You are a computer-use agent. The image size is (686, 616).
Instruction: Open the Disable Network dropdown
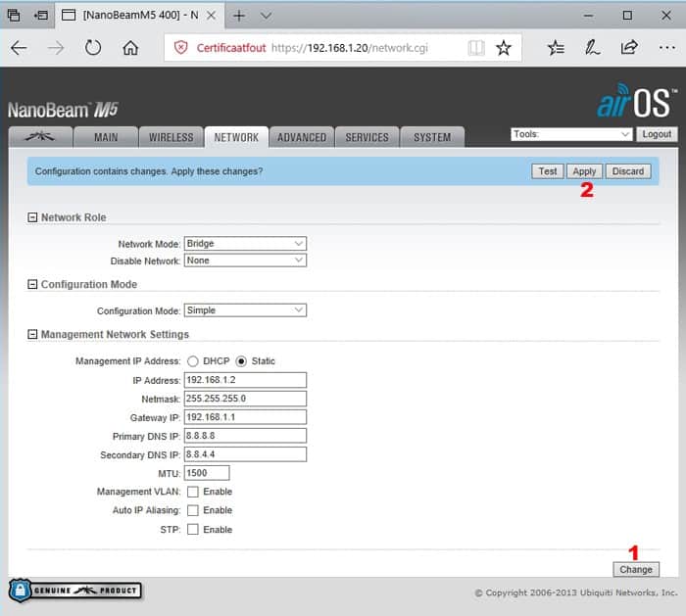tap(245, 261)
